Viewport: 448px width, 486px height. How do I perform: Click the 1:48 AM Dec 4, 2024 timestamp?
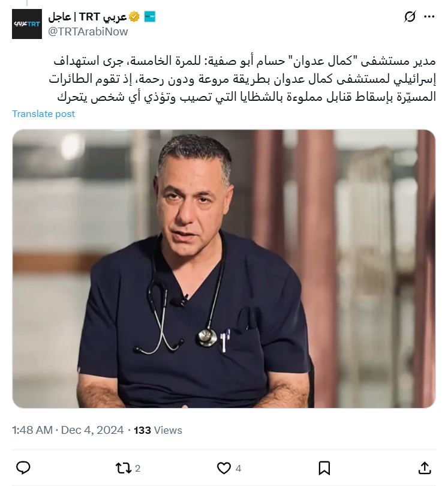tap(68, 430)
